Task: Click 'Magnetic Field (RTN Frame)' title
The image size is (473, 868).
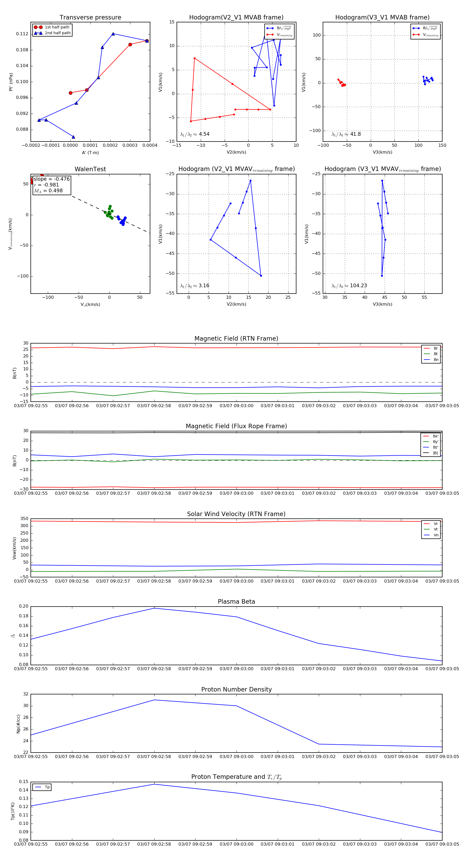Action: click(x=236, y=339)
